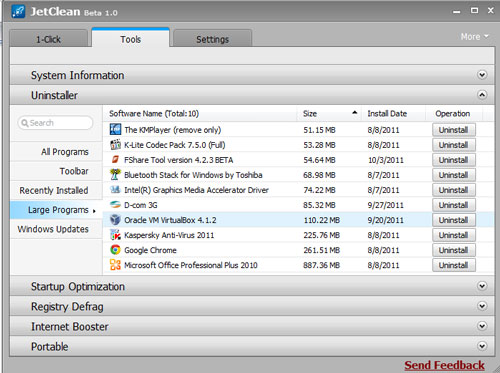Viewport: 500px width, 373px height.
Task: Sort by Software Name column header
Action: 154,113
